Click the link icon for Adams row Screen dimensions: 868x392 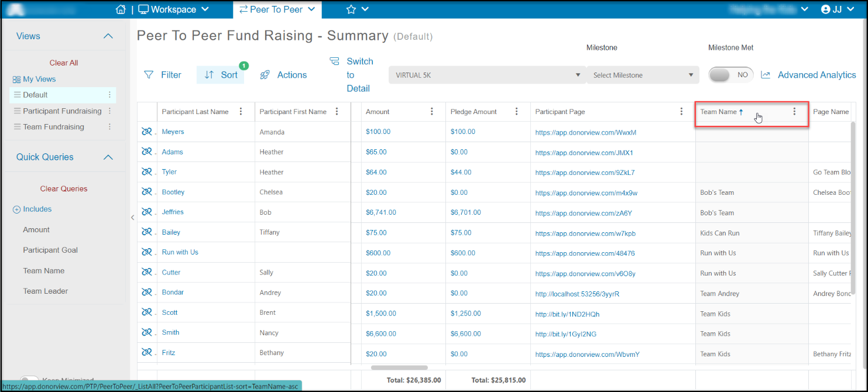146,152
